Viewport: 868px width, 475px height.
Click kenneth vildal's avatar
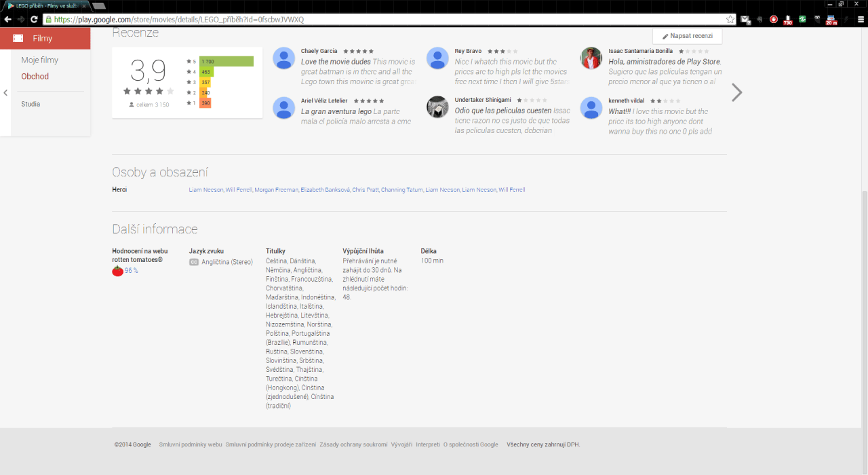point(591,107)
